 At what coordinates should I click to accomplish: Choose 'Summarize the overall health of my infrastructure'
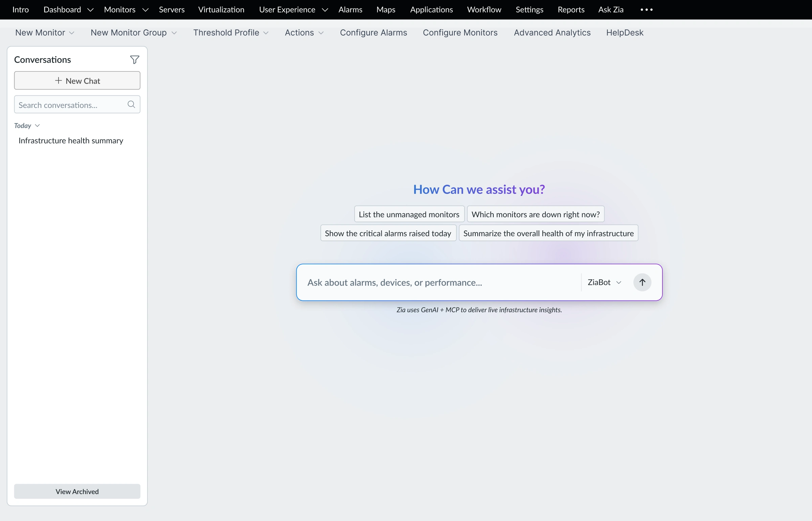pyautogui.click(x=548, y=233)
